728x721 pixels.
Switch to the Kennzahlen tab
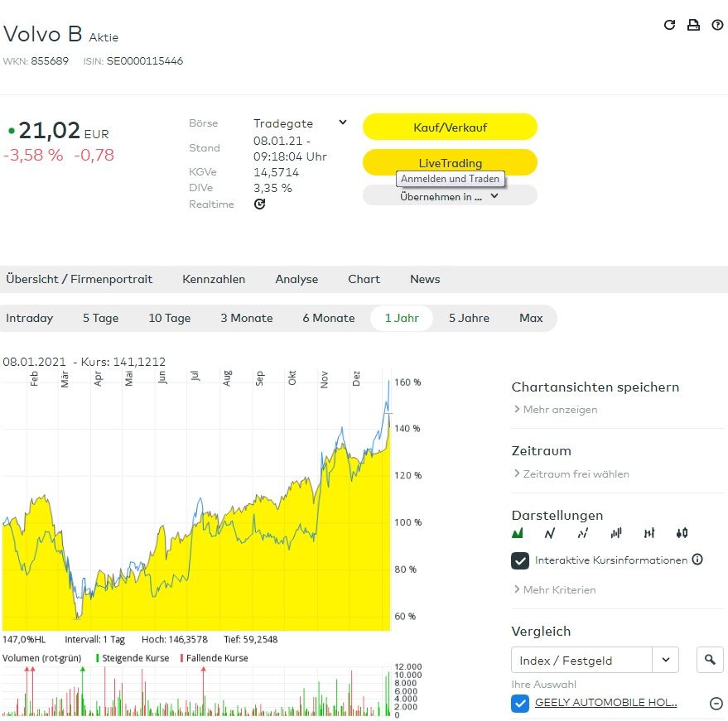214,279
